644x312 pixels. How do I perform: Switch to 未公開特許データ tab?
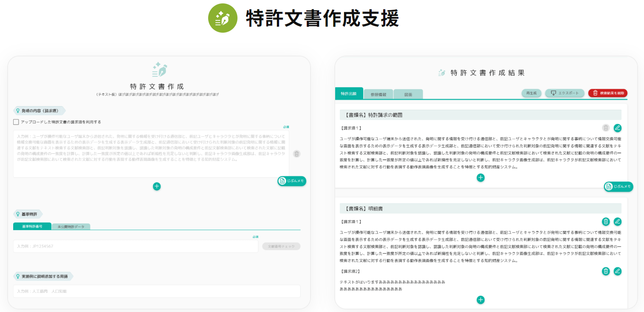pyautogui.click(x=71, y=227)
